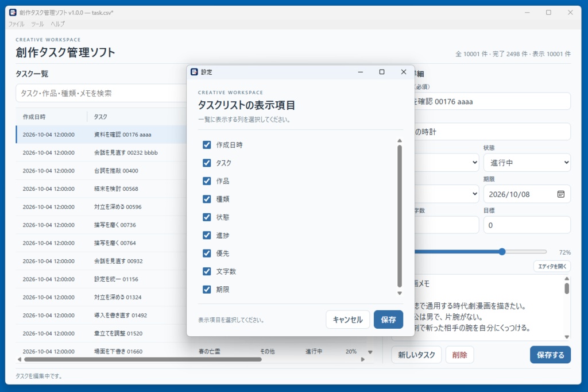Viewport: 588px width, 392px height.
Task: Click the settings dialog scrollbar up arrow
Action: [400, 140]
